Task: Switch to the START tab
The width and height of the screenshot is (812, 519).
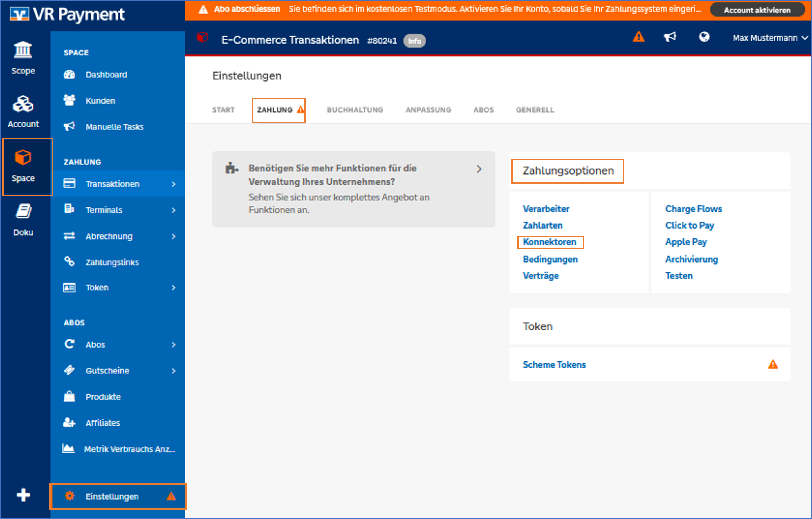Action: [x=223, y=109]
